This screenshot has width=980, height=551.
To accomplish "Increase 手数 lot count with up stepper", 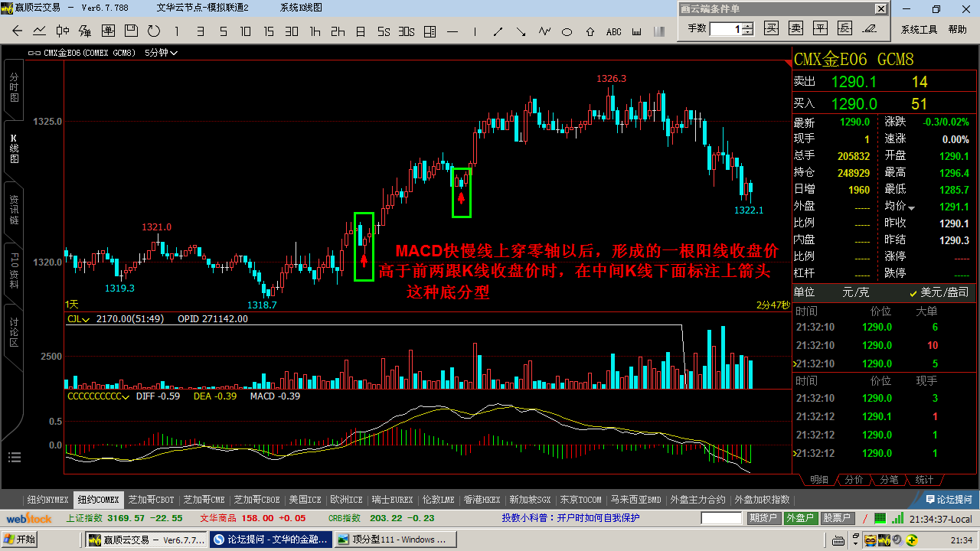I will (748, 25).
